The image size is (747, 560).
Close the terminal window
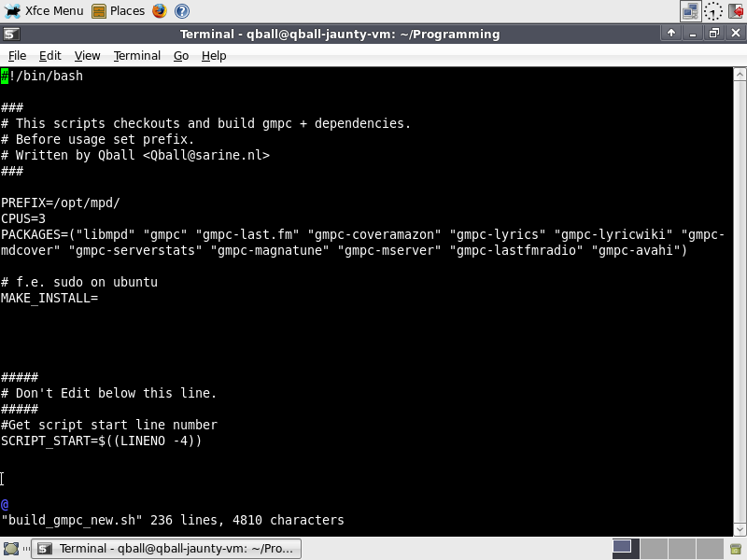coord(736,33)
